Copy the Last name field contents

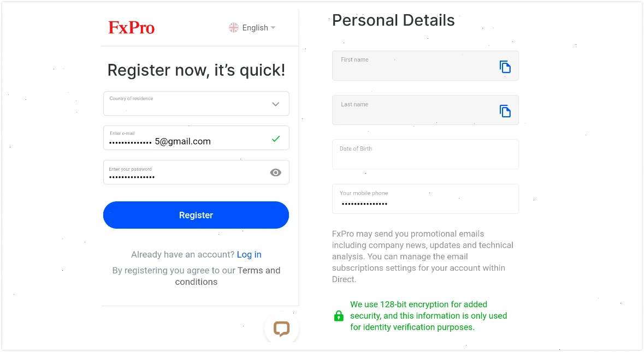[505, 110]
